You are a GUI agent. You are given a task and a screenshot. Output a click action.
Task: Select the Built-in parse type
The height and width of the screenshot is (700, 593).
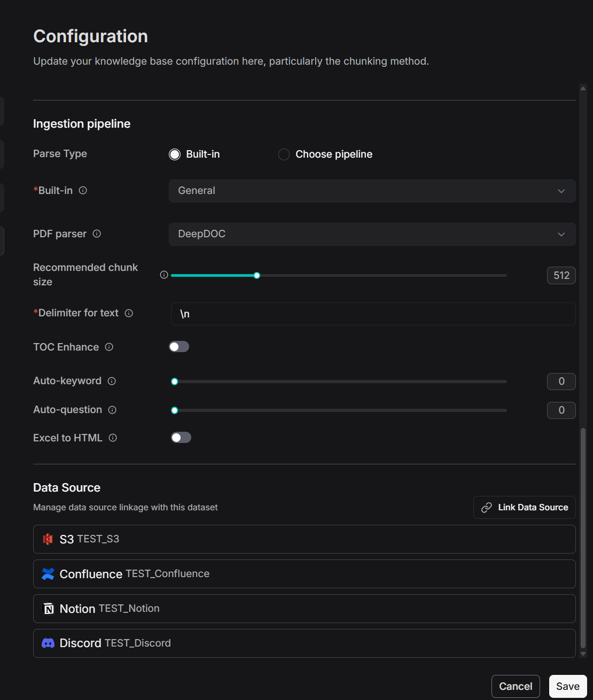click(174, 154)
